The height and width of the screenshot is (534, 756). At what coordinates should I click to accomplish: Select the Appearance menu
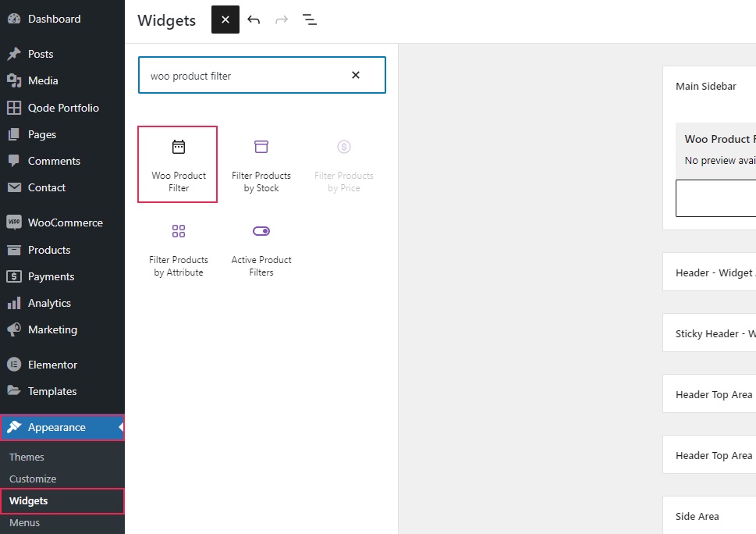coord(62,427)
